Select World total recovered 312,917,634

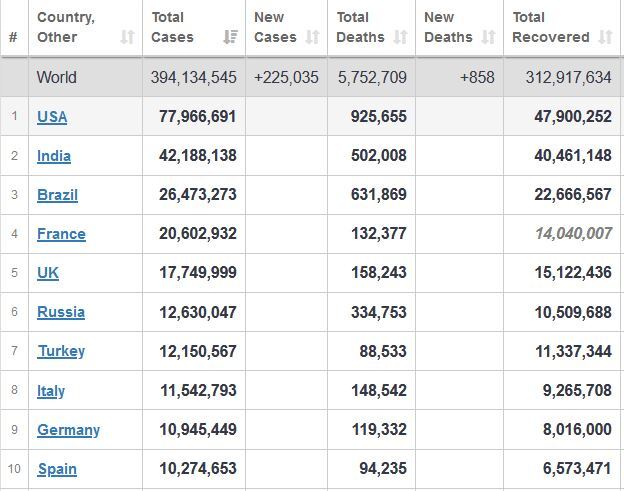click(x=569, y=77)
